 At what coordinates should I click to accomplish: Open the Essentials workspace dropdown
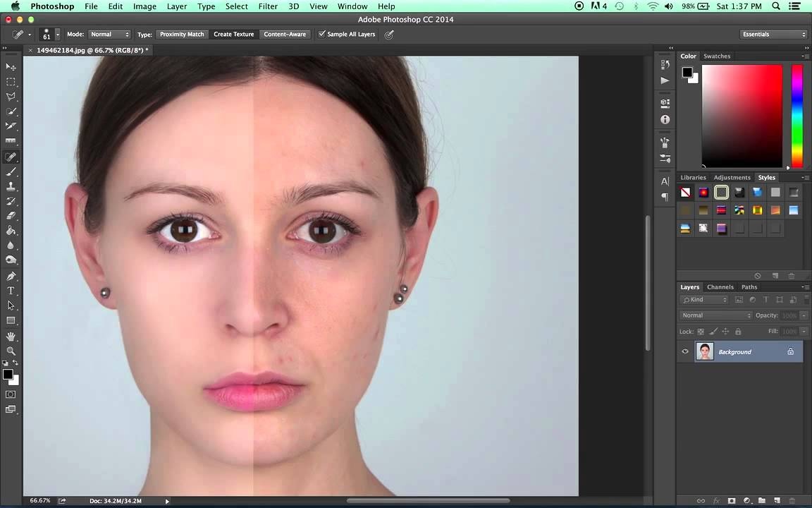773,34
